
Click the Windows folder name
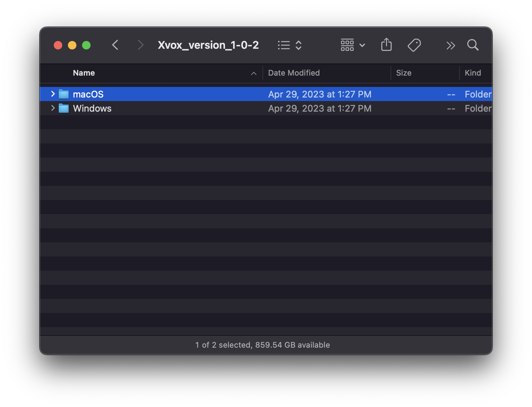click(x=92, y=108)
